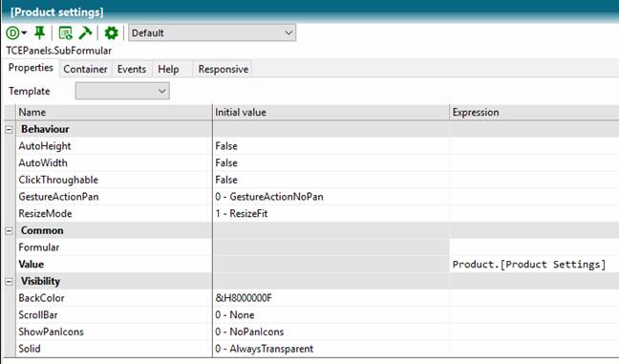
Task: Select the Responsive tab
Action: pos(223,69)
